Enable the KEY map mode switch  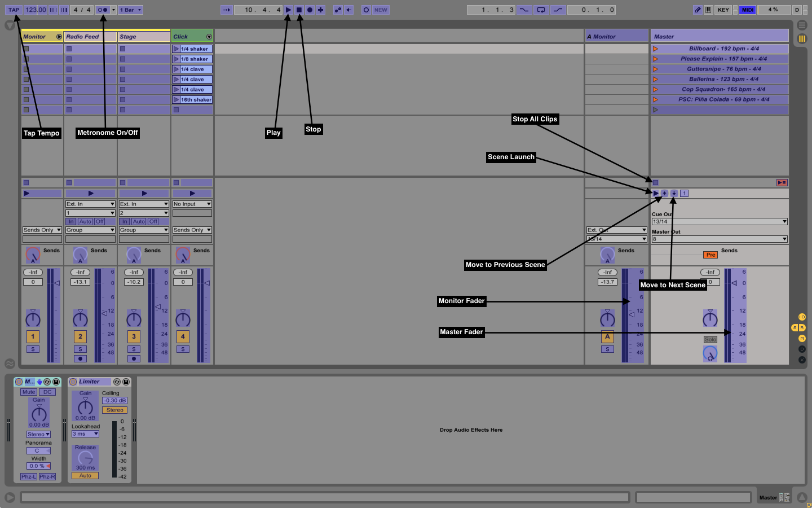click(723, 10)
